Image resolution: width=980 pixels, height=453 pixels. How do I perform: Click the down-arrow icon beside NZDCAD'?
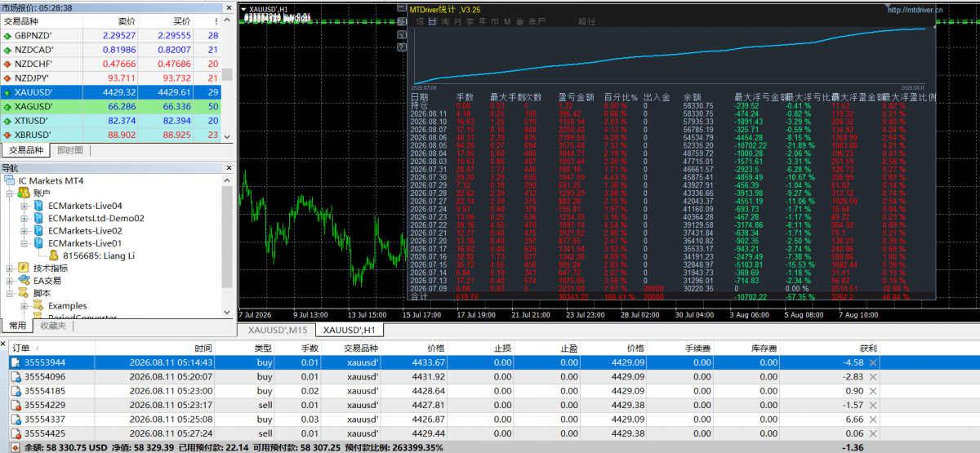click(7, 50)
